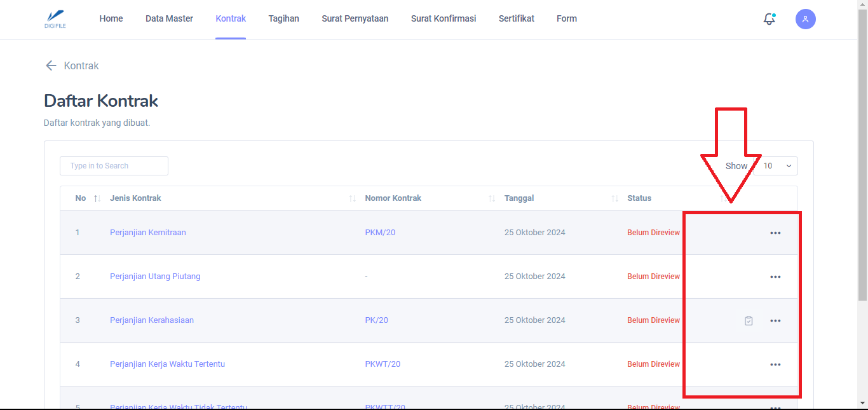Go to the Tagihan menu
868x410 pixels.
pos(283,18)
